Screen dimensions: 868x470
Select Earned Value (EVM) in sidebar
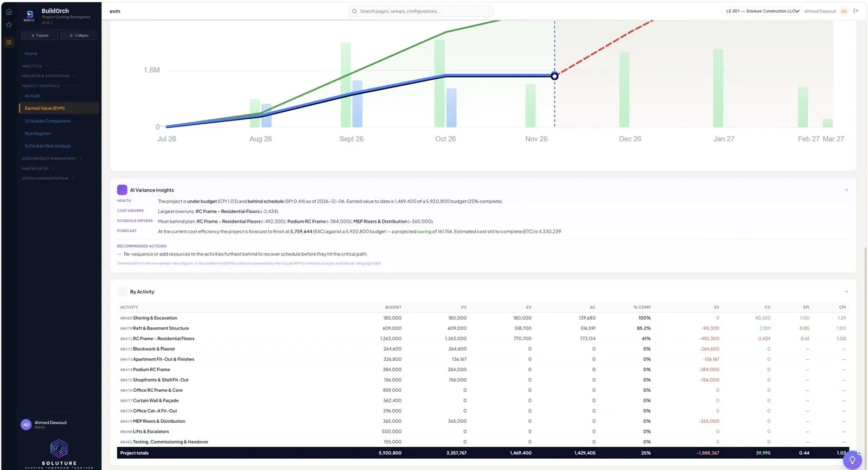[59, 108]
